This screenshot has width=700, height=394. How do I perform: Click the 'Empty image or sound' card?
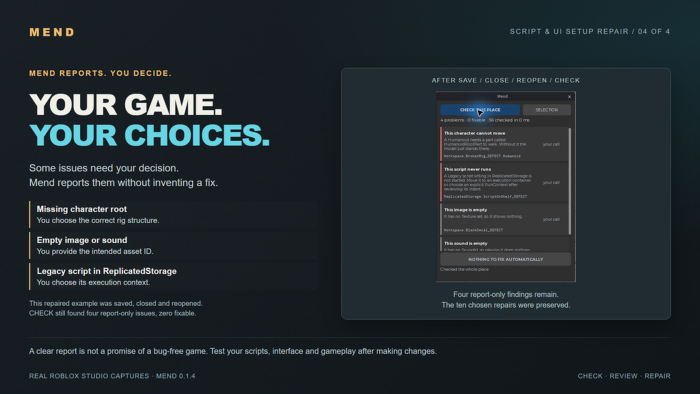173,245
